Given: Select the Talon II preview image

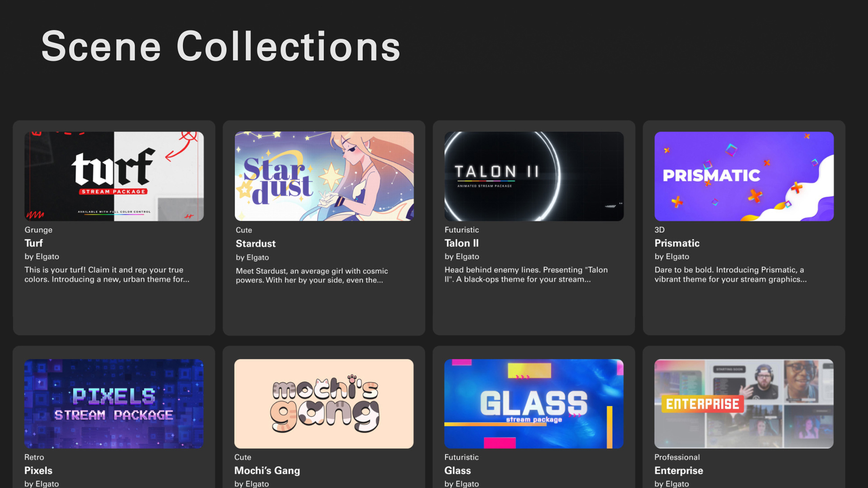Looking at the screenshot, I should 534,176.
